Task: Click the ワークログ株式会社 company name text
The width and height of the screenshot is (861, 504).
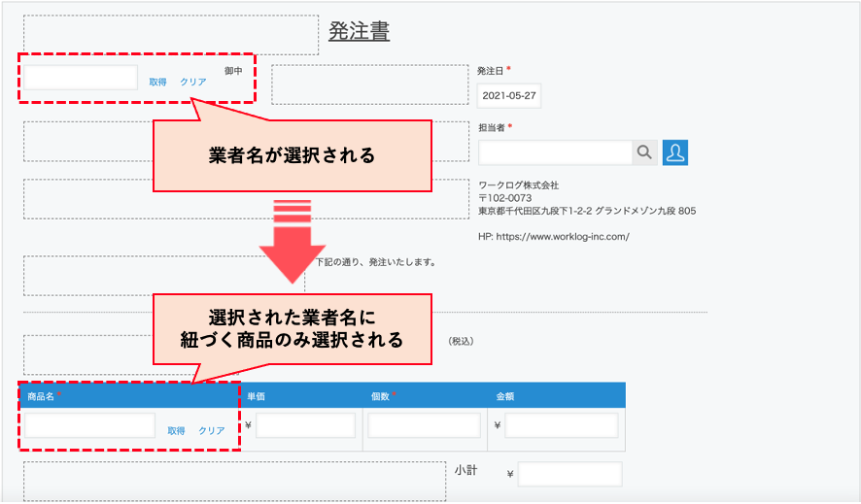Action: [518, 185]
